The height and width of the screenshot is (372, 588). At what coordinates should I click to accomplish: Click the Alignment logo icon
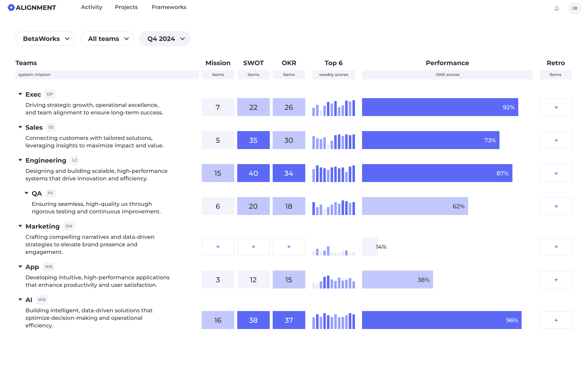(11, 8)
